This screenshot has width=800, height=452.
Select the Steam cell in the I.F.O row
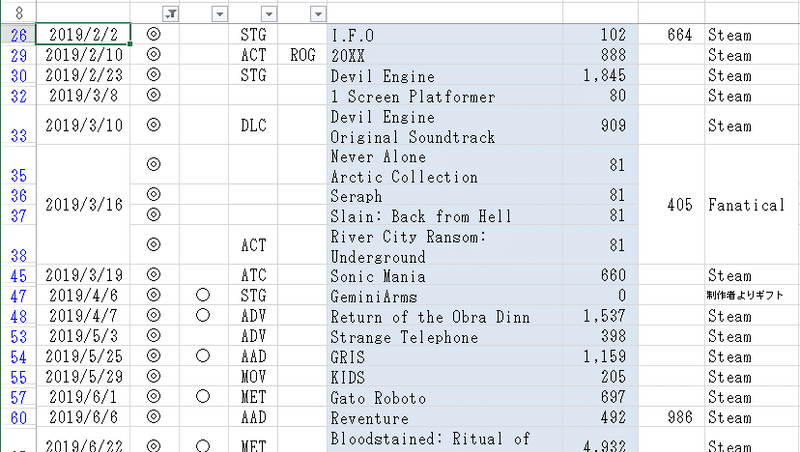(752, 35)
